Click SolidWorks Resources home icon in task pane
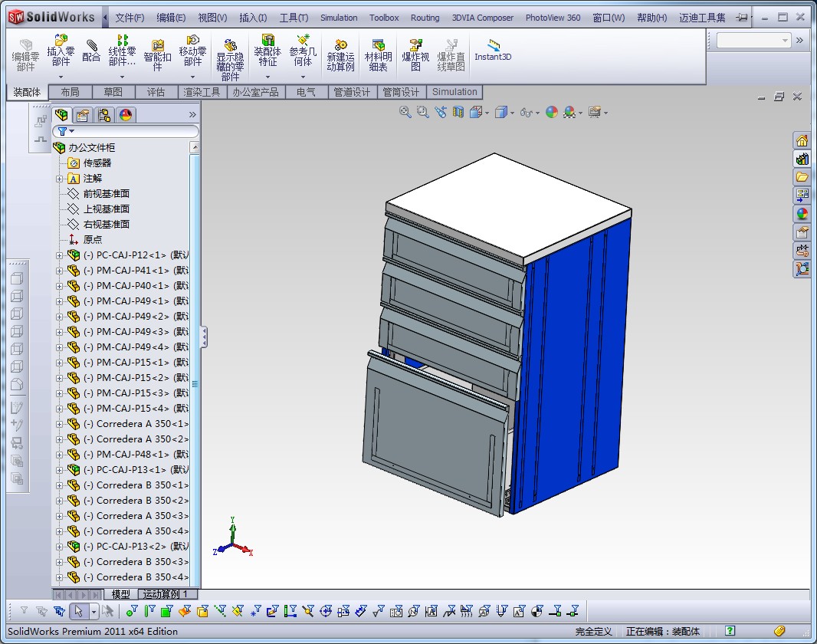Image resolution: width=817 pixels, height=644 pixels. tap(802, 140)
